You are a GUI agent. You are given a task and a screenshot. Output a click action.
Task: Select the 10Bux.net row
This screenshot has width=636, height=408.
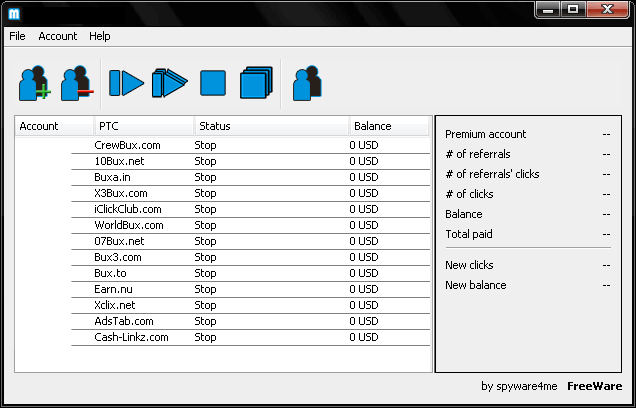click(250, 161)
